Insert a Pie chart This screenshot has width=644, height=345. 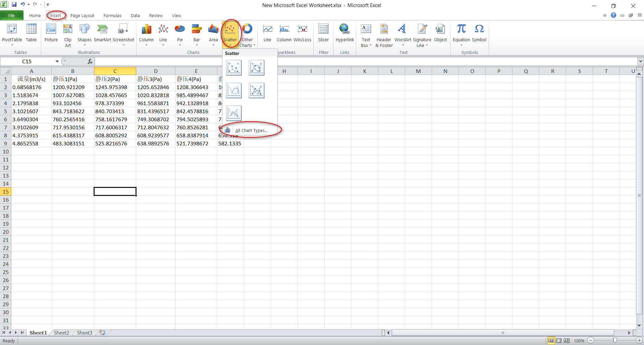pyautogui.click(x=180, y=33)
